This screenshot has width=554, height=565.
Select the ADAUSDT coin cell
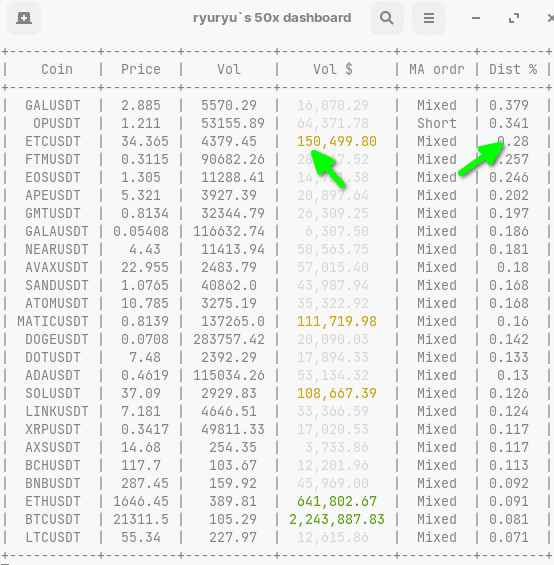[x=53, y=375]
